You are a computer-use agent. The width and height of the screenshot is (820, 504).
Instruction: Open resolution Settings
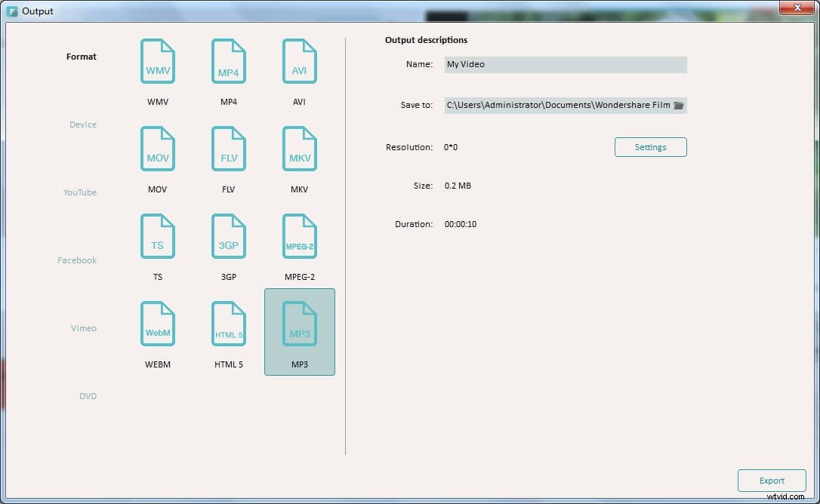[650, 147]
